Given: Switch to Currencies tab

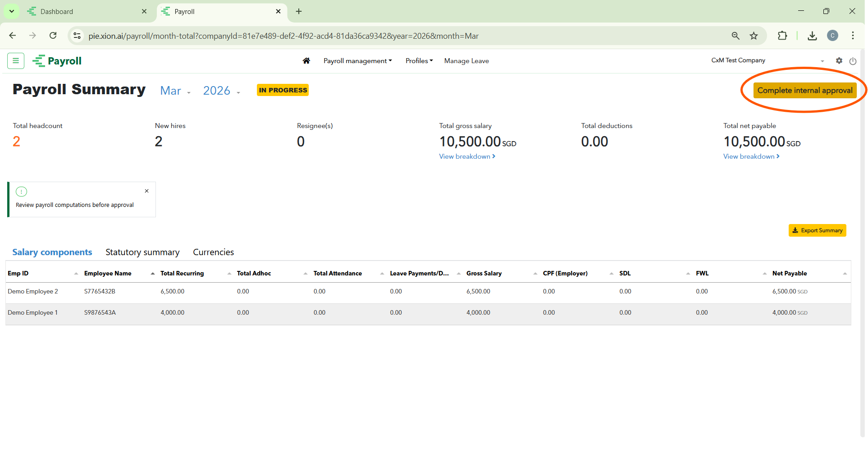Looking at the screenshot, I should tap(213, 252).
